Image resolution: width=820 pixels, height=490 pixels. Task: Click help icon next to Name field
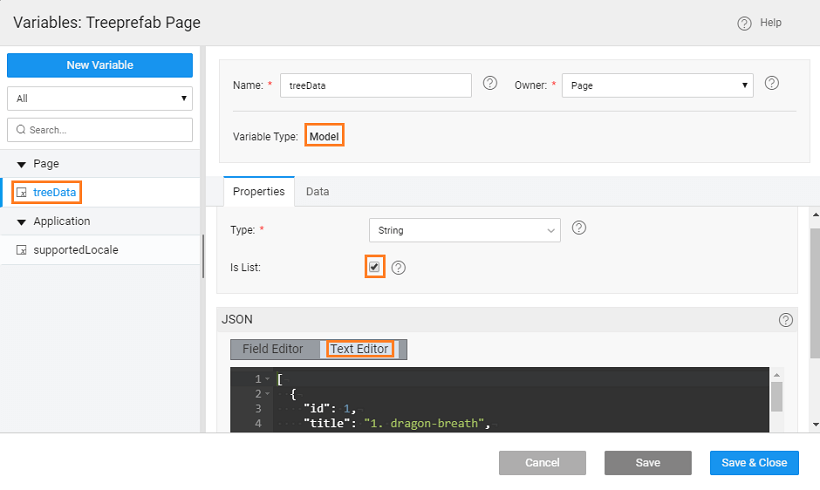[490, 84]
